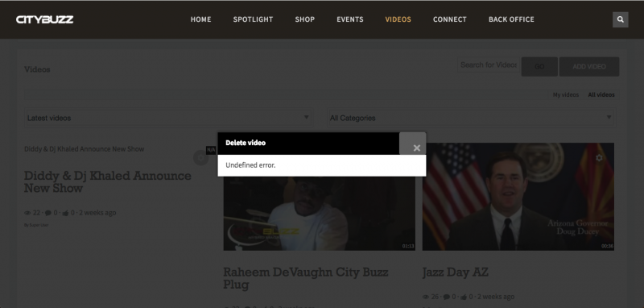Click the Super User author link
The height and width of the screenshot is (308, 644).
[39, 225]
